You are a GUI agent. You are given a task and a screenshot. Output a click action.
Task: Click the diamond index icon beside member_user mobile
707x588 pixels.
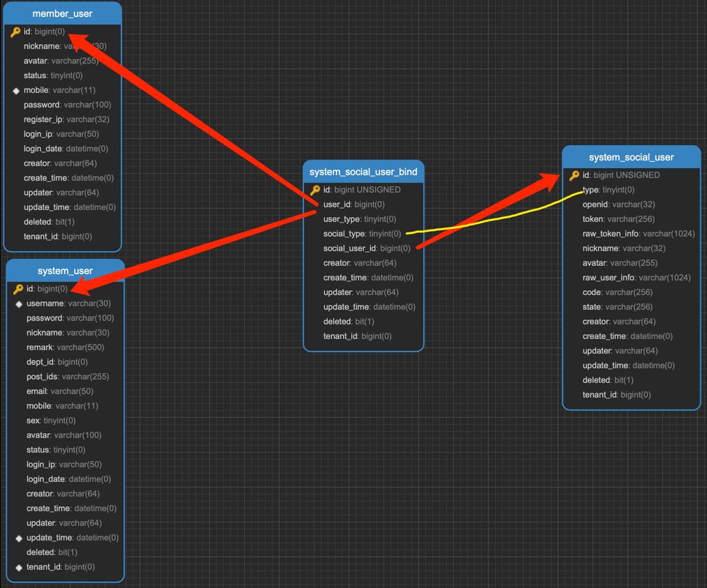click(16, 91)
